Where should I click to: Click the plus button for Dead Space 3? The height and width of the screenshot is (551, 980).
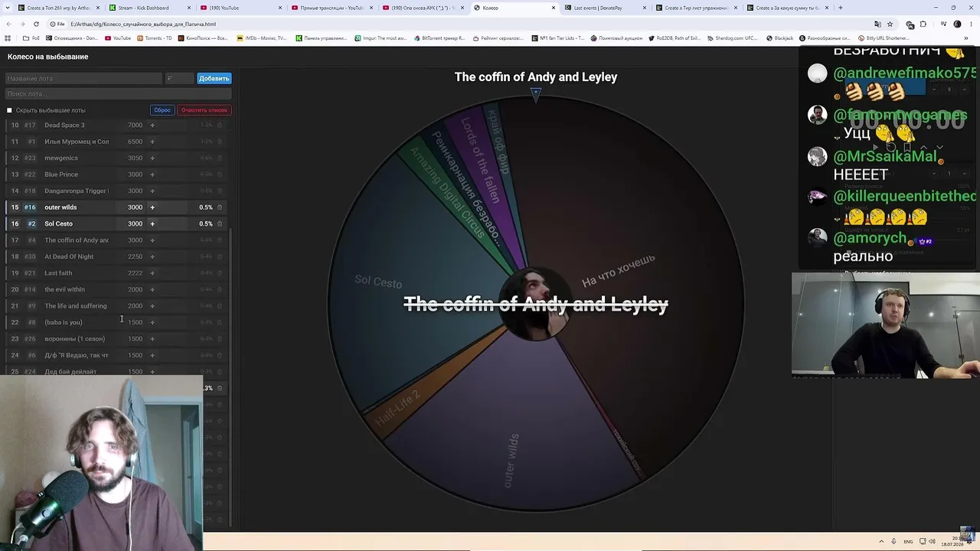point(152,126)
